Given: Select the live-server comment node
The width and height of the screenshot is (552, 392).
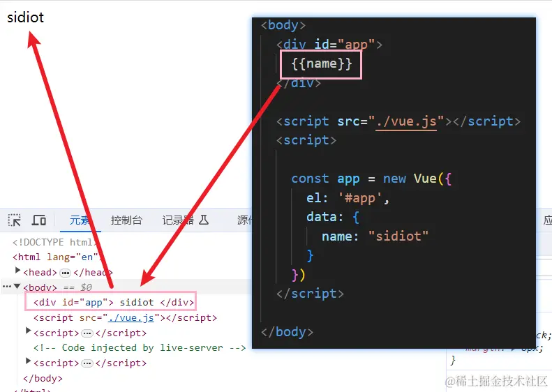Looking at the screenshot, I should click(140, 347).
